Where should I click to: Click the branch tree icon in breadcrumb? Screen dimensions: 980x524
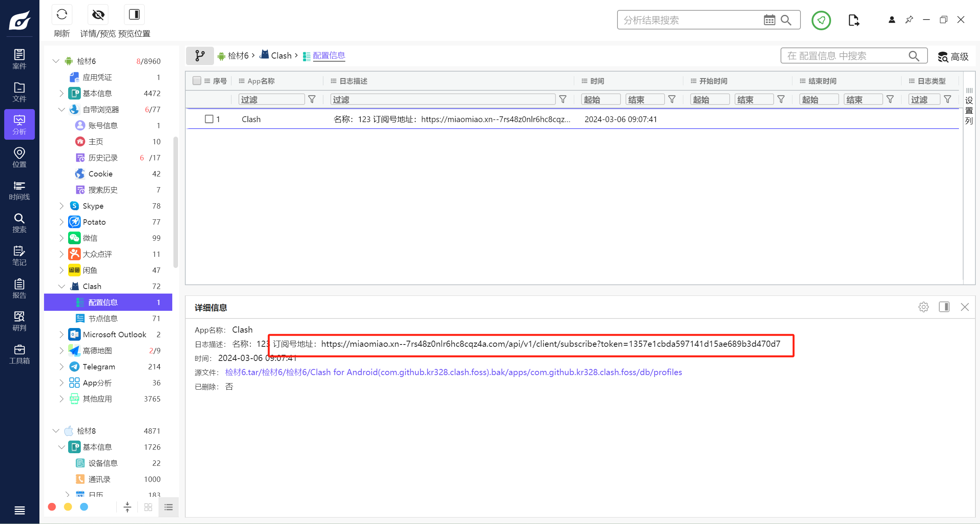point(200,56)
